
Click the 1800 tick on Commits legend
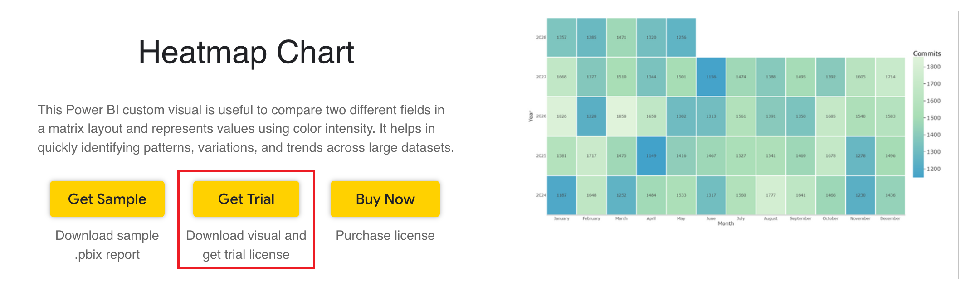(933, 67)
